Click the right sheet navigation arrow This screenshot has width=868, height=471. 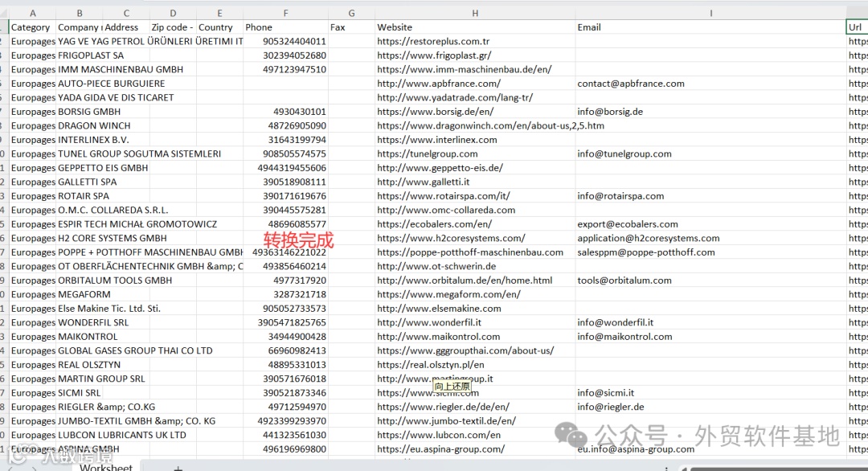click(35, 468)
